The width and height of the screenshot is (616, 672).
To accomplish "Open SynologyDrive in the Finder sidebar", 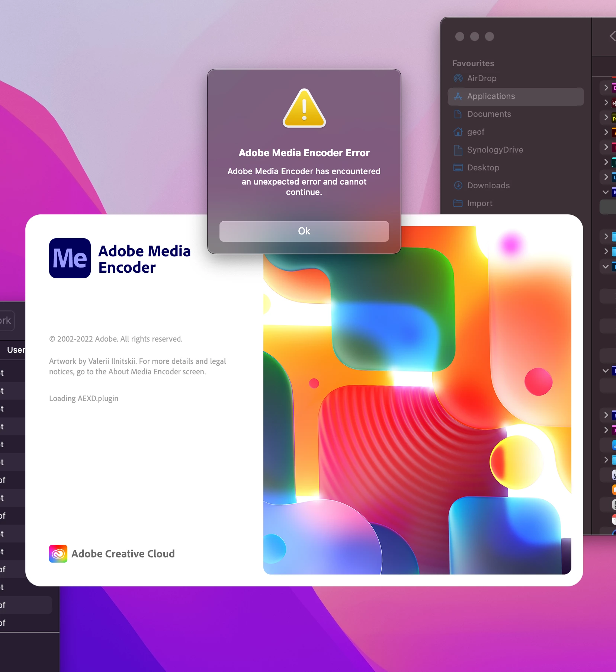I will tap(516, 150).
